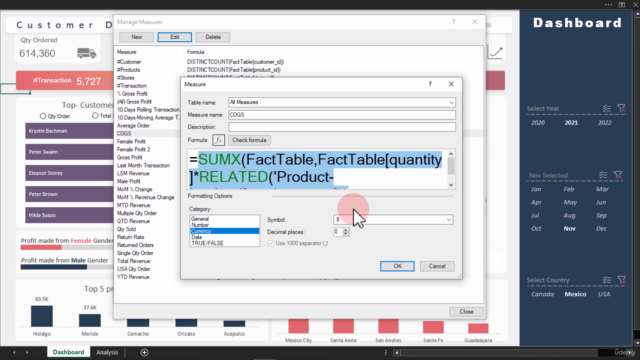Open the Table name dropdown
The image size is (640, 360).
pos(451,102)
